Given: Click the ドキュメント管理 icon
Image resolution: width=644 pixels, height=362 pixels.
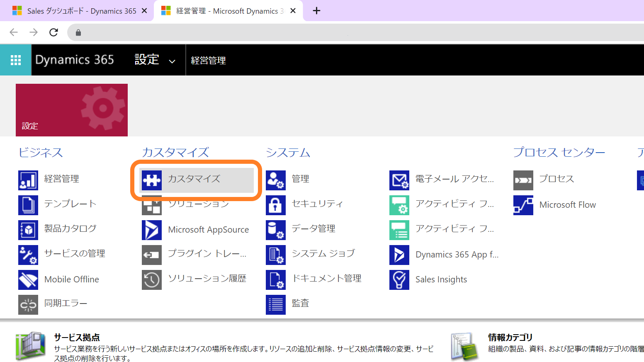Looking at the screenshot, I should (x=276, y=280).
